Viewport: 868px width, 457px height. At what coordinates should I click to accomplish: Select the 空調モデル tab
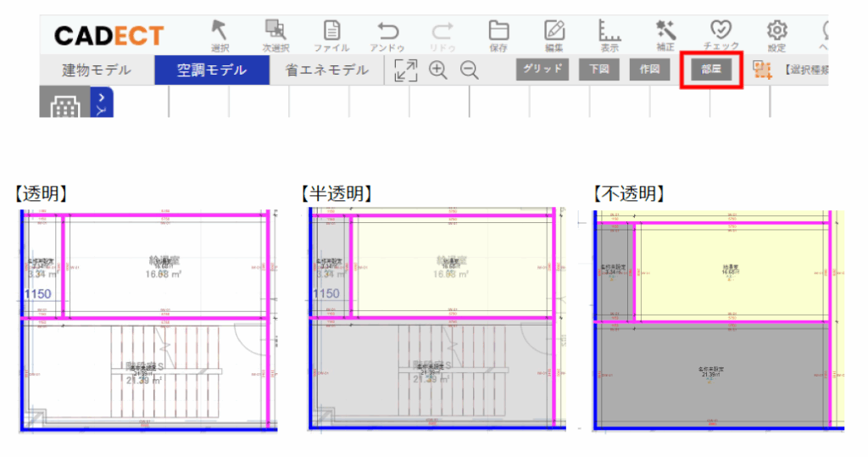(212, 70)
